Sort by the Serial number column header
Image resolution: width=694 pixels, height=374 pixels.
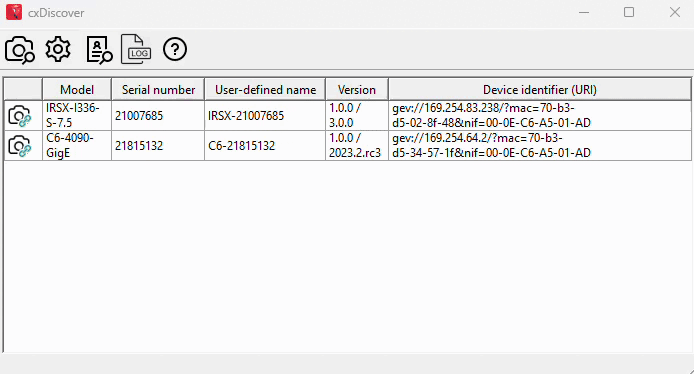(158, 89)
